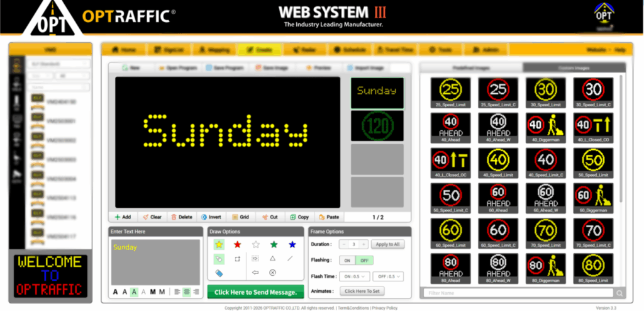The width and height of the screenshot is (644, 311).
Task: Paste content into frame
Action: pyautogui.click(x=330, y=217)
